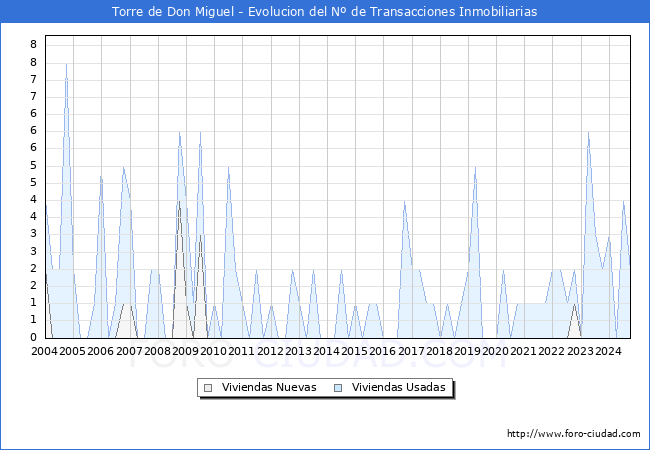The height and width of the screenshot is (450, 650).
Task: Click the used-homes peak in 2023
Action: (588, 132)
